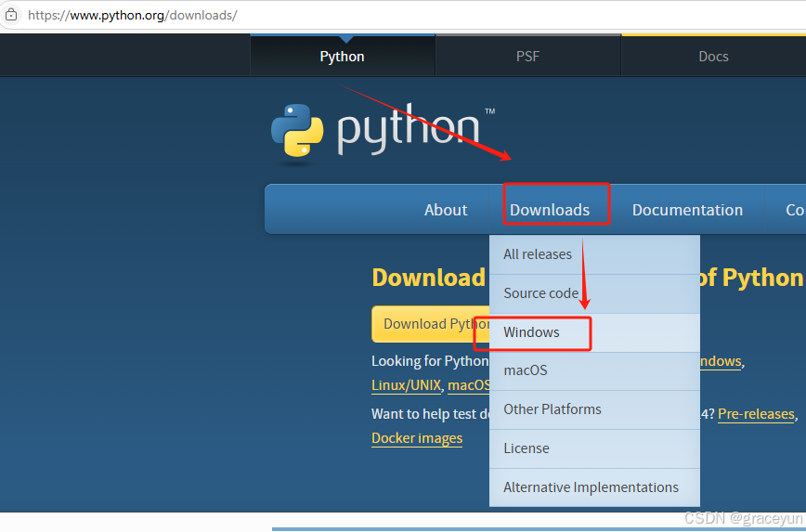Screen dimensions: 806x532
Task: Follow the Pre-releases link
Action: (756, 414)
